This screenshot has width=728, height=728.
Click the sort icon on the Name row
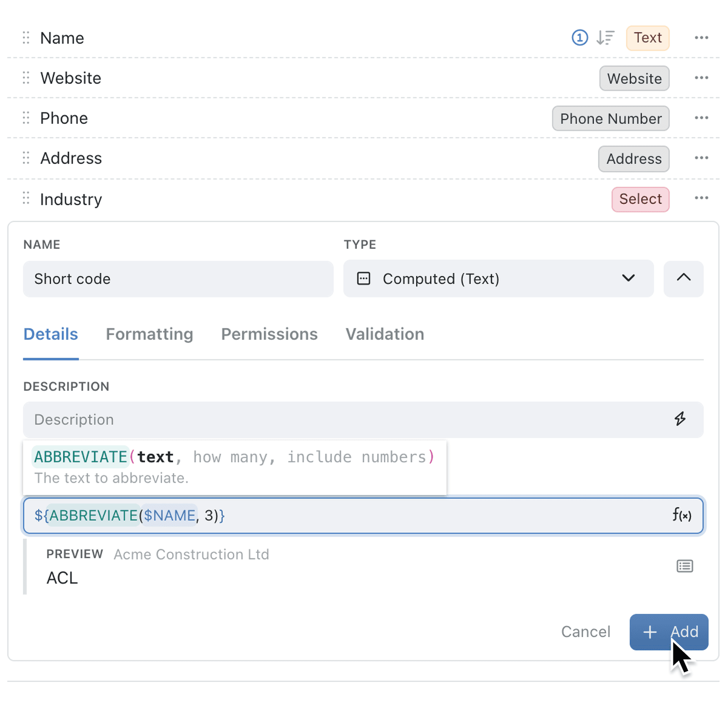[606, 38]
